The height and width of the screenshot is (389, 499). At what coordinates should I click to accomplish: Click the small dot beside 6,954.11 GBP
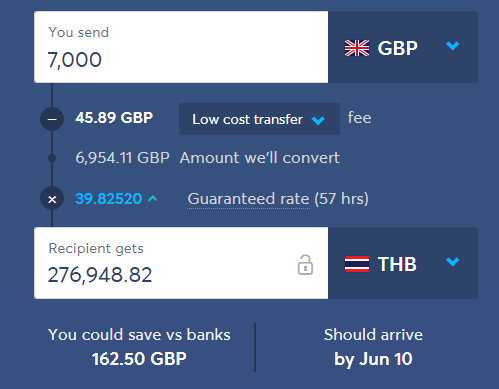click(52, 158)
